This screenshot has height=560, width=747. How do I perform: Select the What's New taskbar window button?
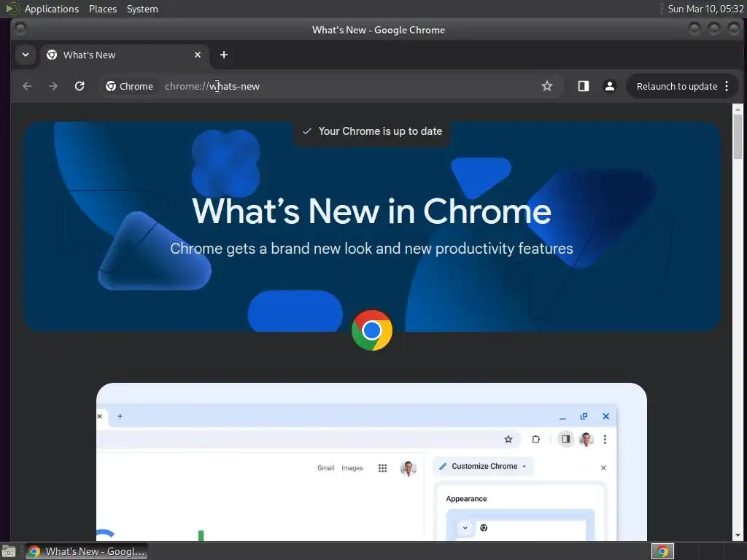[86, 551]
